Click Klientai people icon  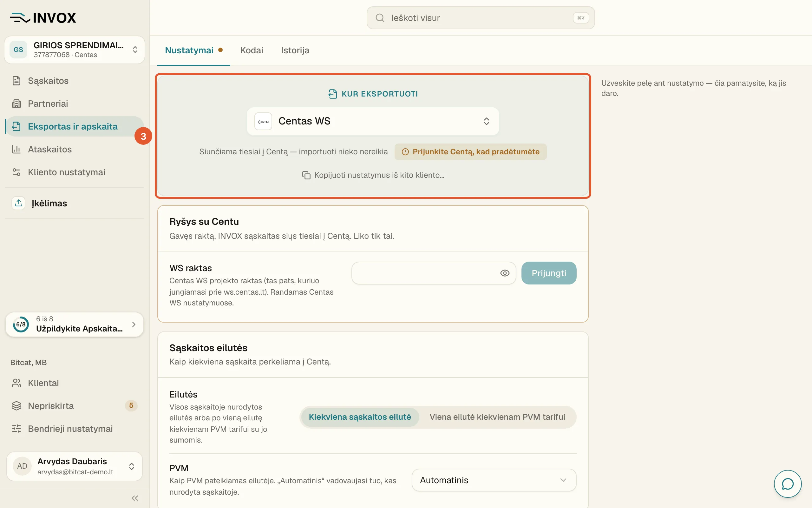16,383
